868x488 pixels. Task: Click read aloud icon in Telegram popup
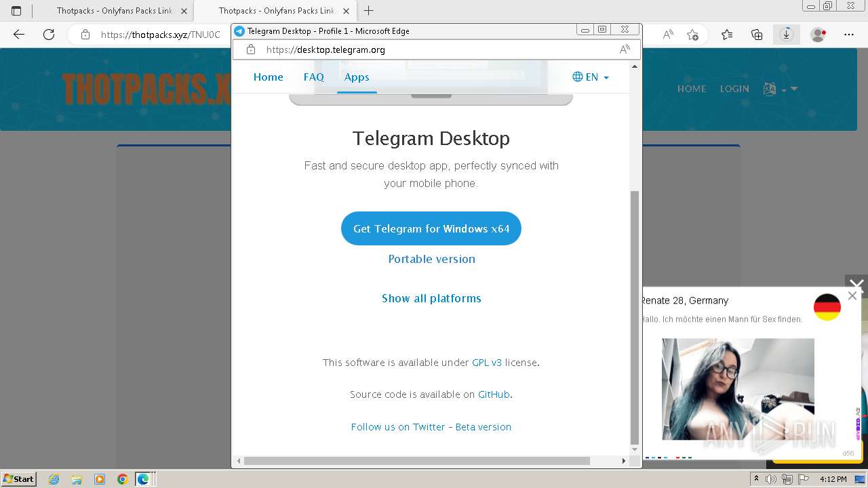point(625,49)
